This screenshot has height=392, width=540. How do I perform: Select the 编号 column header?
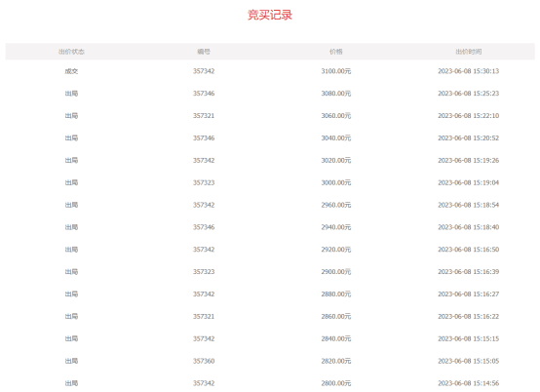tap(204, 52)
